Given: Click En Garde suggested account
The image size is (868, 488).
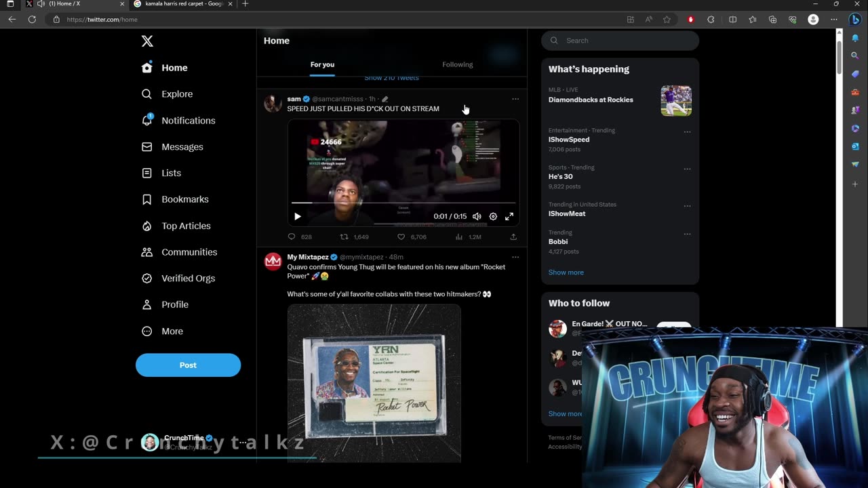Looking at the screenshot, I should tap(609, 324).
